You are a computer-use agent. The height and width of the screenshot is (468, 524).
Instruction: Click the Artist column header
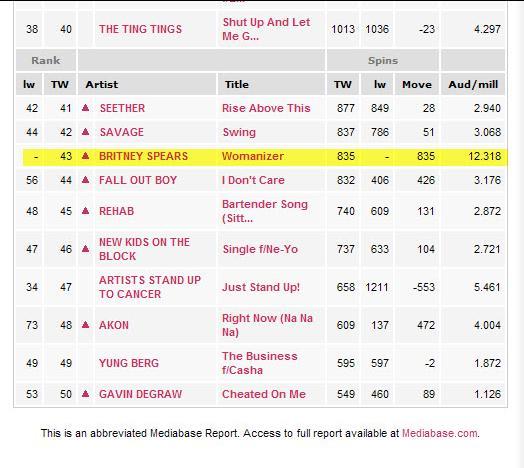click(102, 84)
